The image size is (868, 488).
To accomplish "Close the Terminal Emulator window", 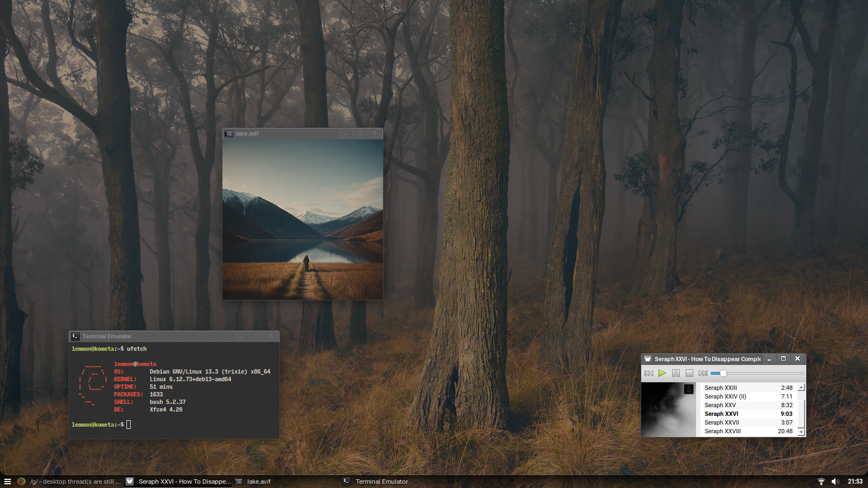I will pos(271,336).
